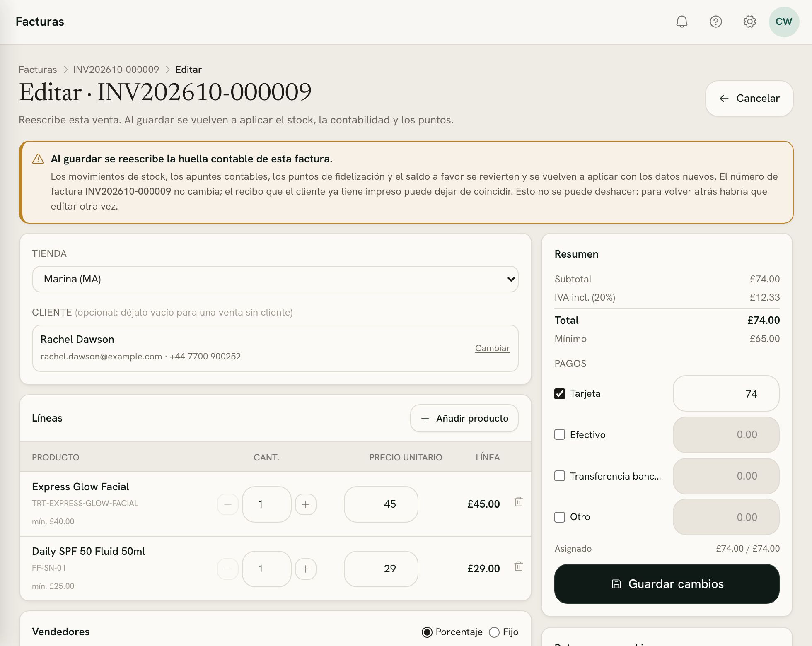The height and width of the screenshot is (646, 812).
Task: Click the Daily SPF 50 Fluid 50ml name
Action: [x=89, y=551]
